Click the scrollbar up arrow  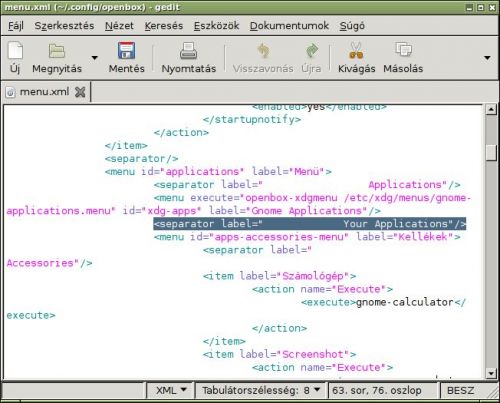[491, 109]
